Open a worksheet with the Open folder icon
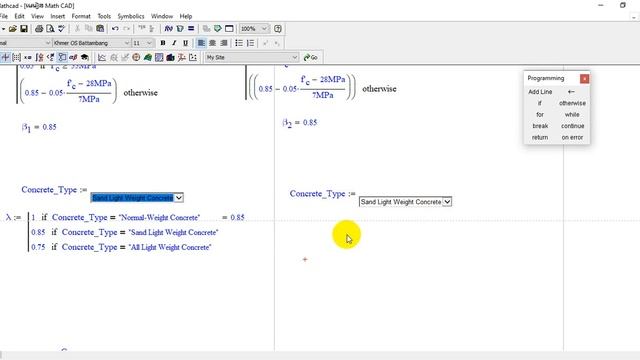Viewport: 640px width, 360px height. pos(13,29)
